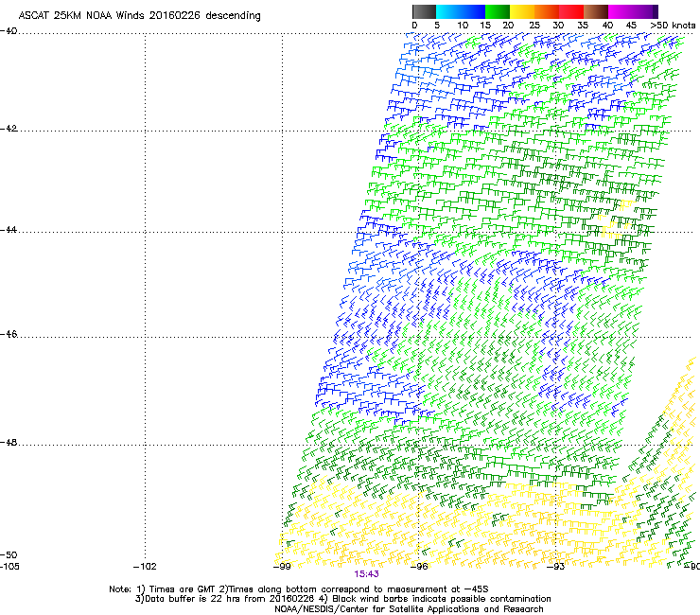Click the '>50 knots' legend label
This screenshot has height=615, width=700.
click(673, 25)
